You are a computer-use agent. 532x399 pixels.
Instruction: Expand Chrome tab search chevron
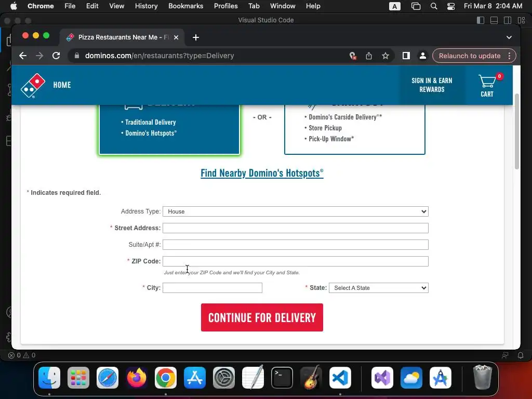[509, 37]
